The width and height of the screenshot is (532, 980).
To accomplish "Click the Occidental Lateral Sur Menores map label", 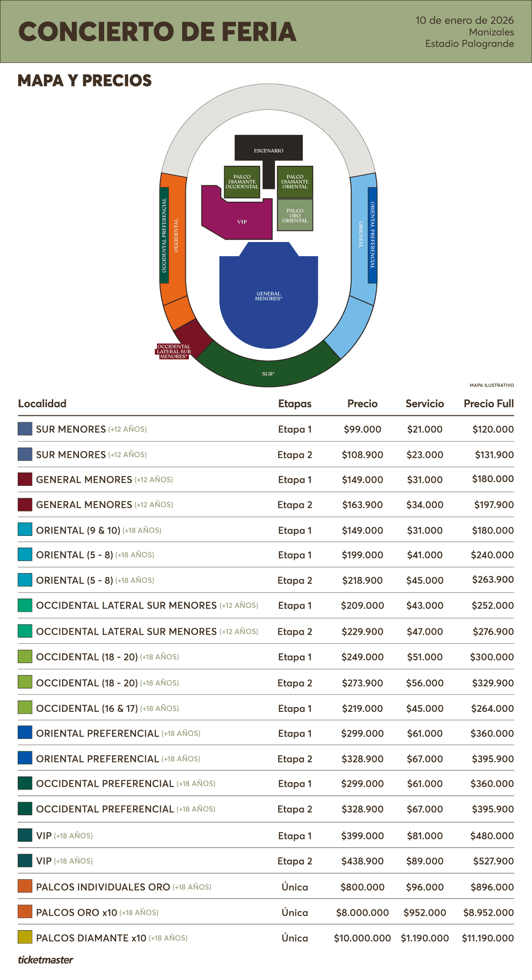I will 174,351.
